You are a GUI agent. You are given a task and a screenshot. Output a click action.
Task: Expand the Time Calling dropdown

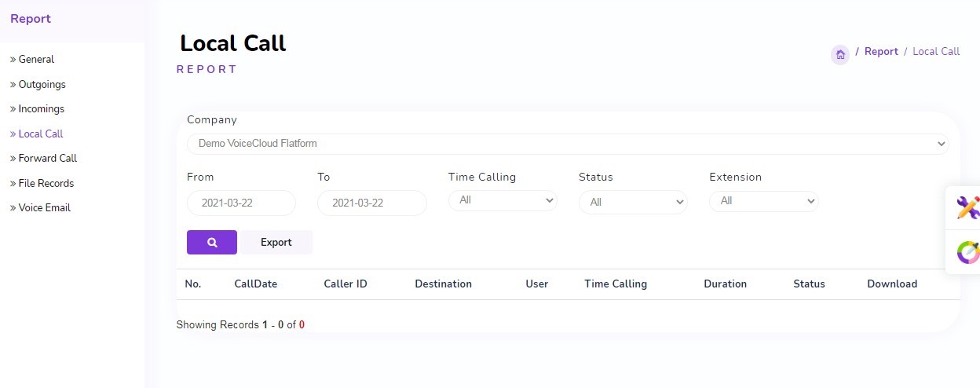tap(503, 200)
